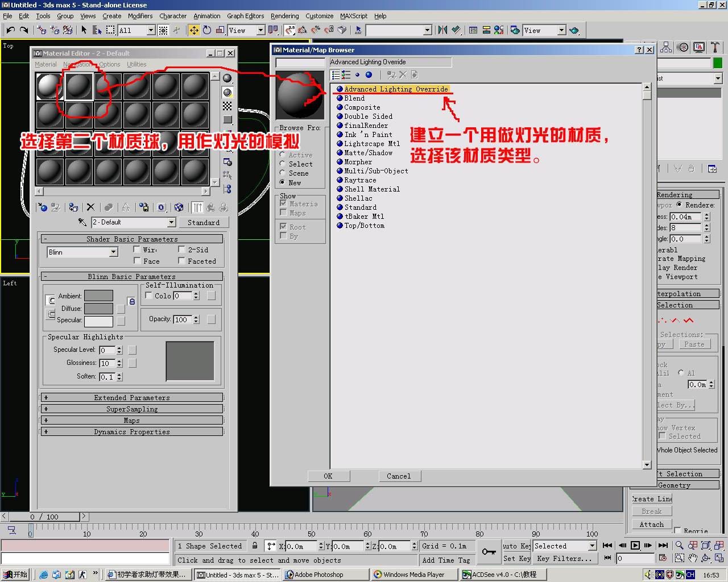728x582 pixels.
Task: Toggle the Set Keys key icon
Action: tap(489, 552)
